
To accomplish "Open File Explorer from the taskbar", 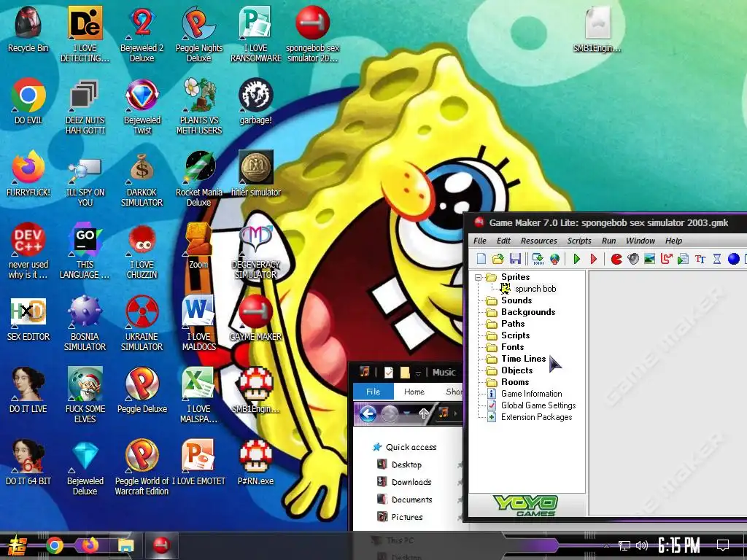I will (x=126, y=545).
